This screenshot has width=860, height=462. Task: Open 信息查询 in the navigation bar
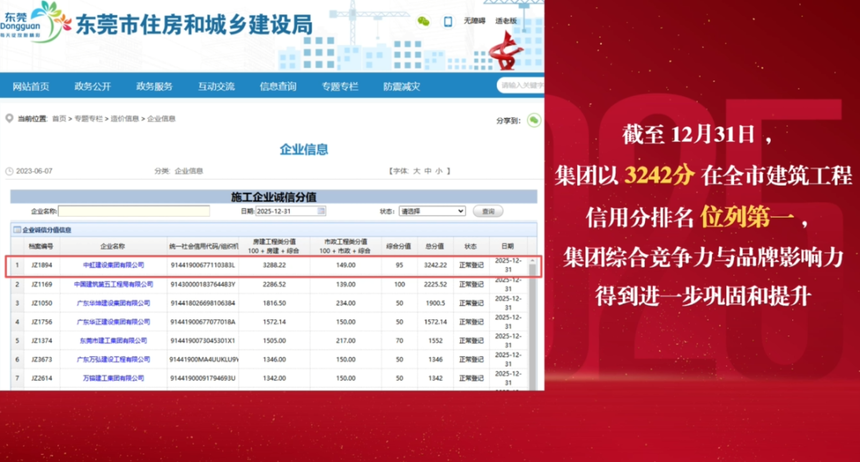278,86
